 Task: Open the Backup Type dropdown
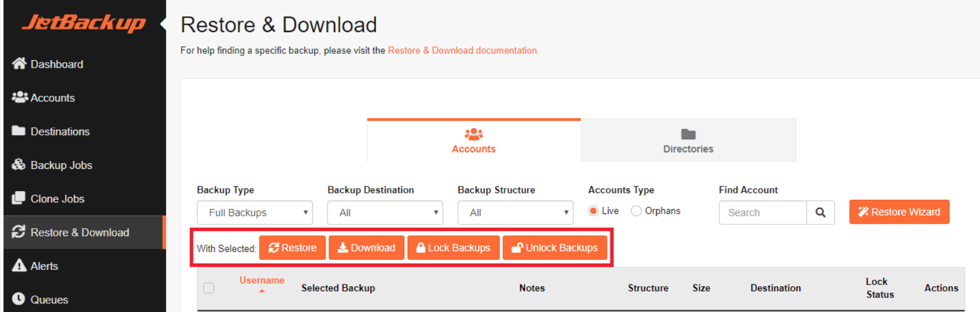tap(255, 213)
